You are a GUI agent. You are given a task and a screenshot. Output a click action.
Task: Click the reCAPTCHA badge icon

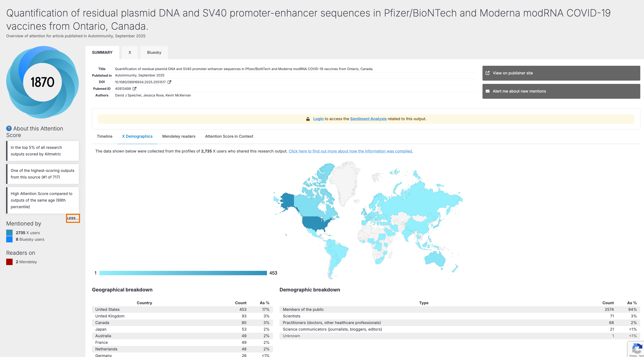tap(637, 349)
